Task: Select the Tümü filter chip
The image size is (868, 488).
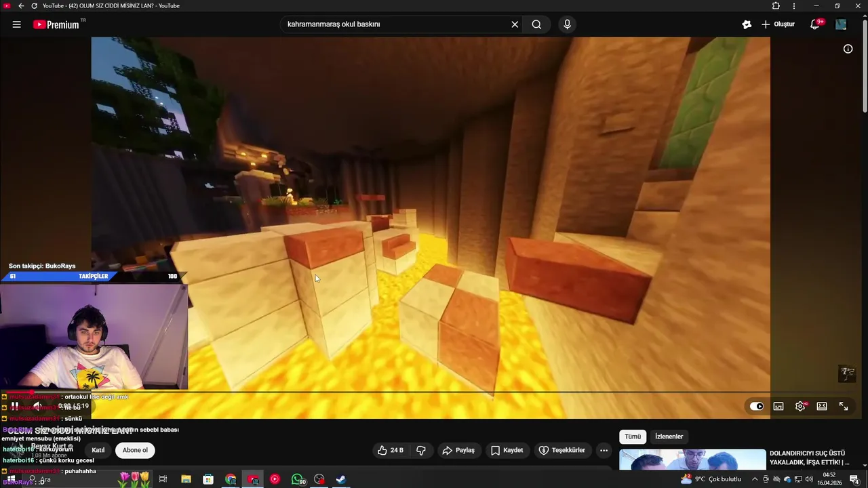Action: tap(633, 436)
